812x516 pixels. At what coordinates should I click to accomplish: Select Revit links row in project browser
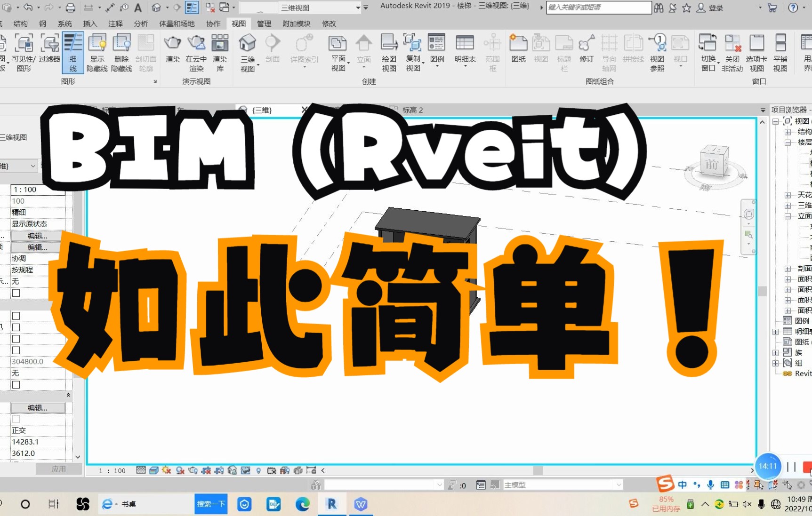pos(797,373)
